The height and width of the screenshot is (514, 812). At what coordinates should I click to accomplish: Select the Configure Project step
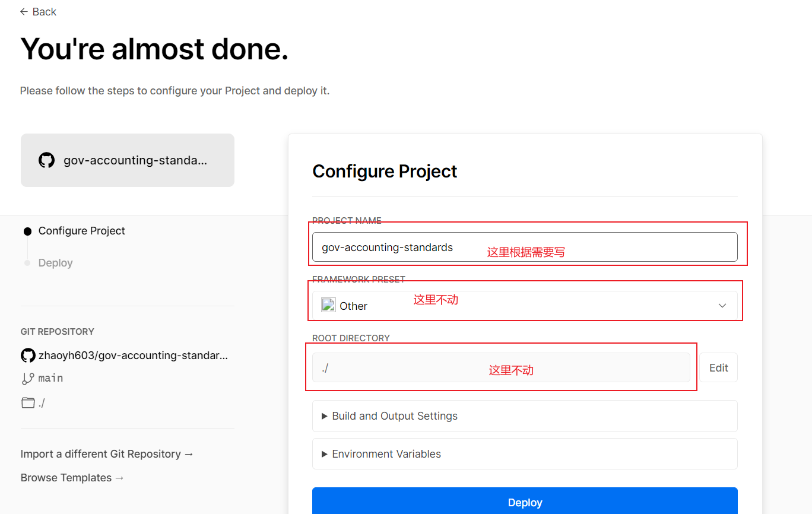[x=82, y=231]
